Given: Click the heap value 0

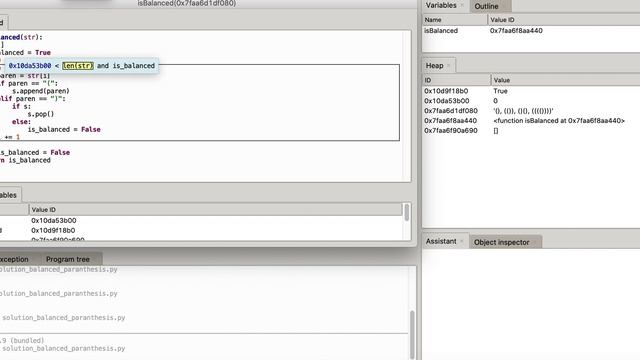Looking at the screenshot, I should coord(496,101).
